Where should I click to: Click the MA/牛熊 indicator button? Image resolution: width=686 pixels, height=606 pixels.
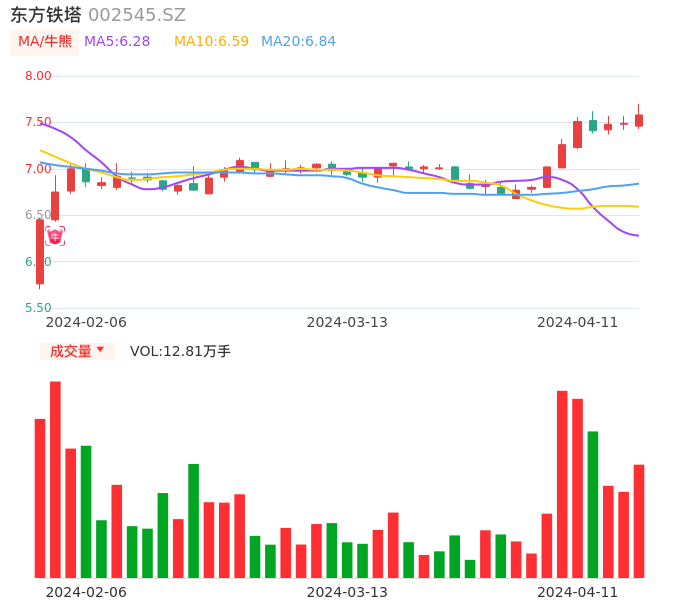pos(45,42)
